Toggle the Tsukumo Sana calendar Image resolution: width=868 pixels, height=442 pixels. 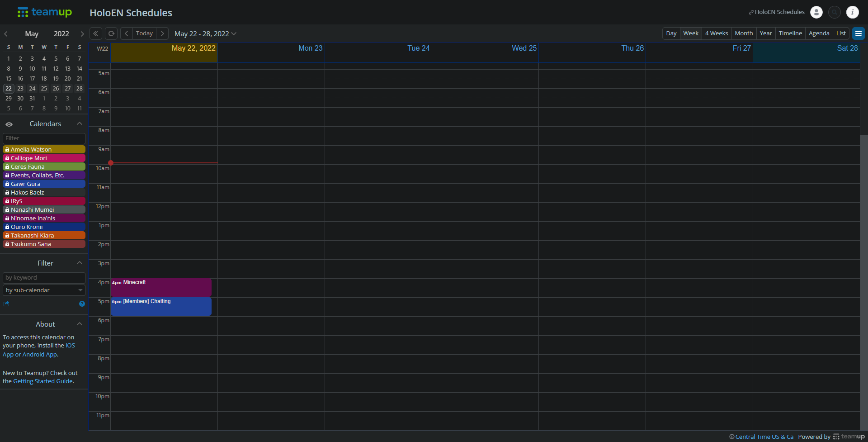44,244
